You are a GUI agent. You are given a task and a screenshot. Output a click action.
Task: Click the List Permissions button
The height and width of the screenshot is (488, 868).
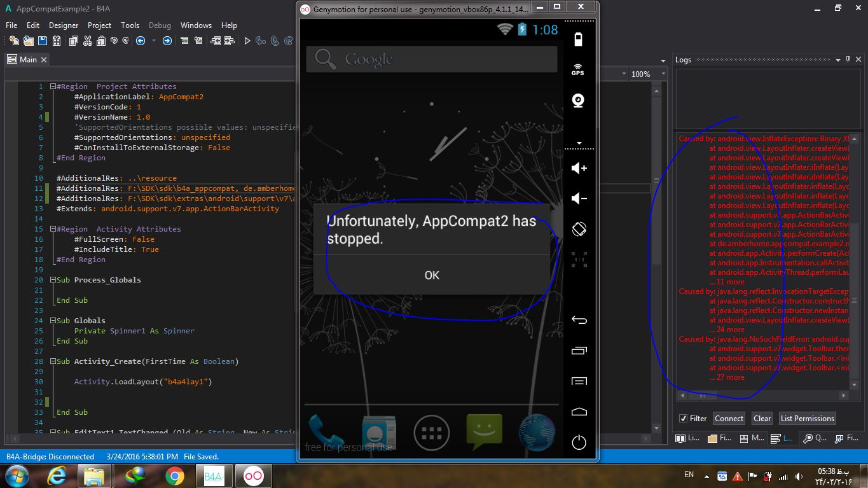click(x=807, y=419)
